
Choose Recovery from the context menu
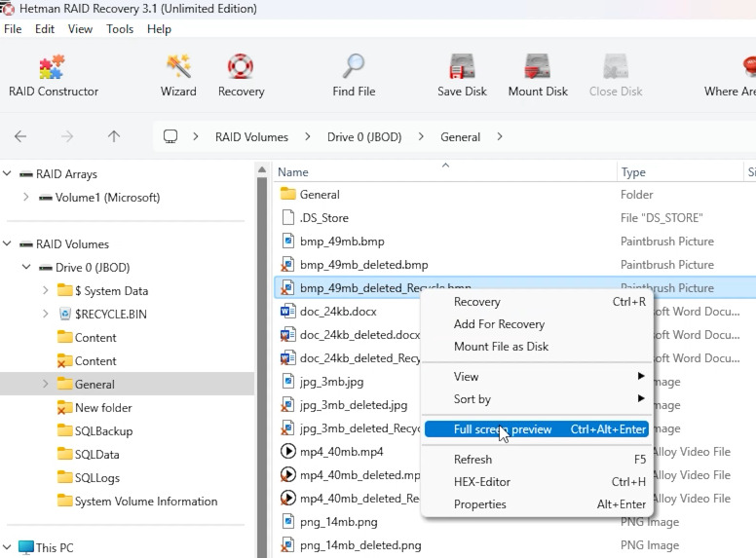(536, 302)
